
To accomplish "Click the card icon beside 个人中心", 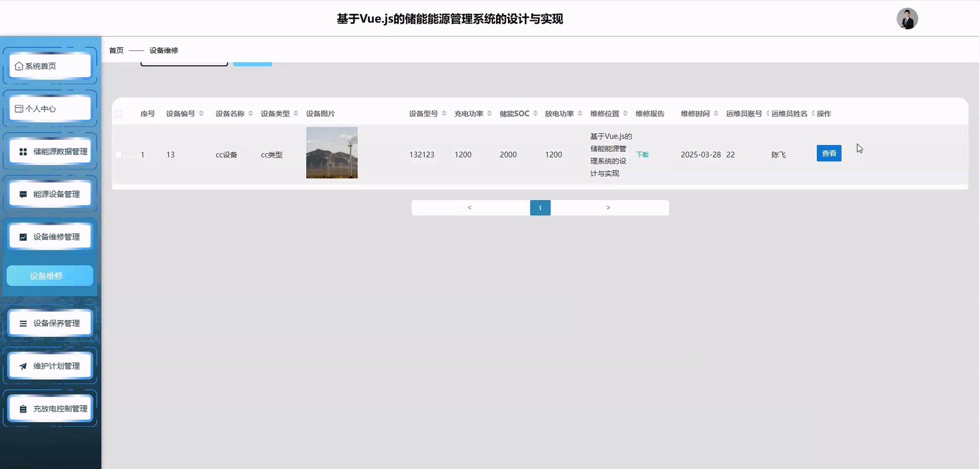I will coord(19,109).
